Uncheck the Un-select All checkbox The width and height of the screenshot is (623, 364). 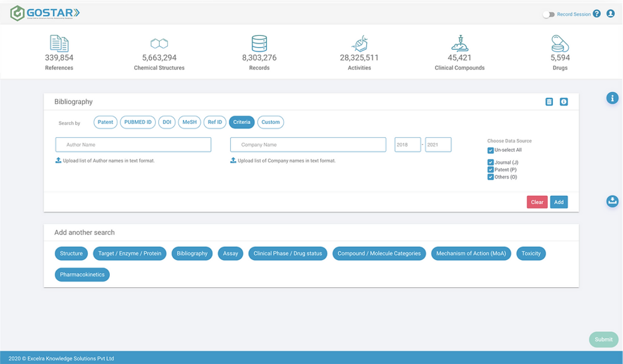[x=491, y=150]
